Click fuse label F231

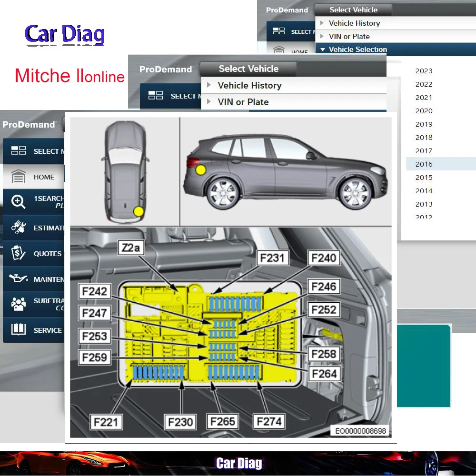coord(272,258)
